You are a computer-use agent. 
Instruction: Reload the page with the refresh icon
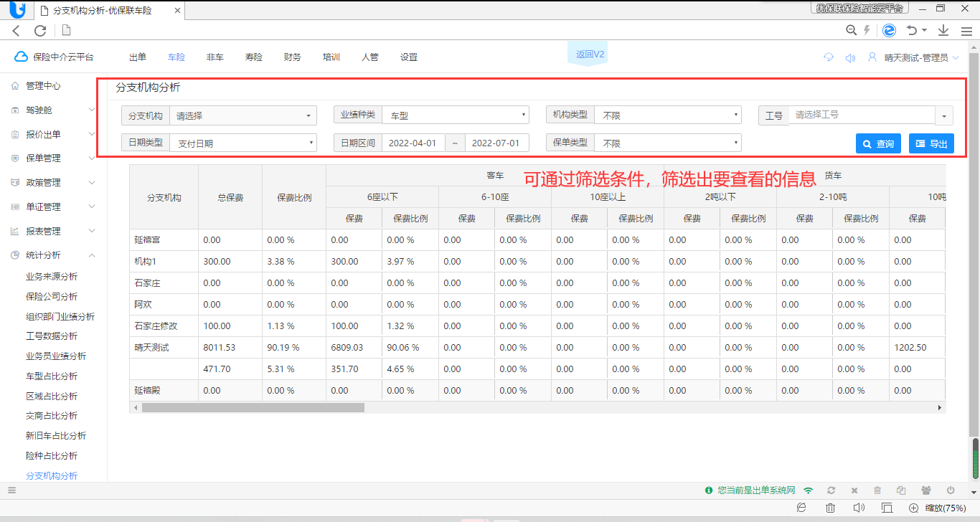[40, 30]
